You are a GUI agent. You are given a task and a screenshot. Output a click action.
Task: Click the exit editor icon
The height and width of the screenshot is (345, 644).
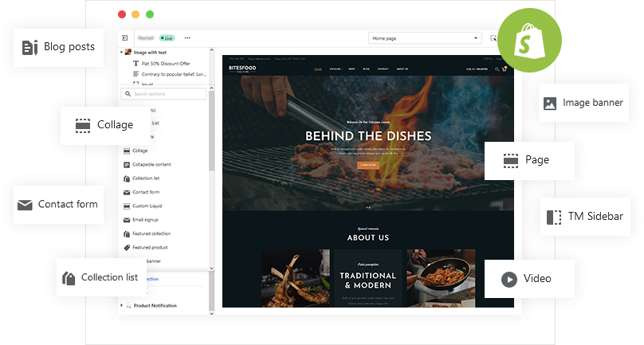(x=125, y=37)
